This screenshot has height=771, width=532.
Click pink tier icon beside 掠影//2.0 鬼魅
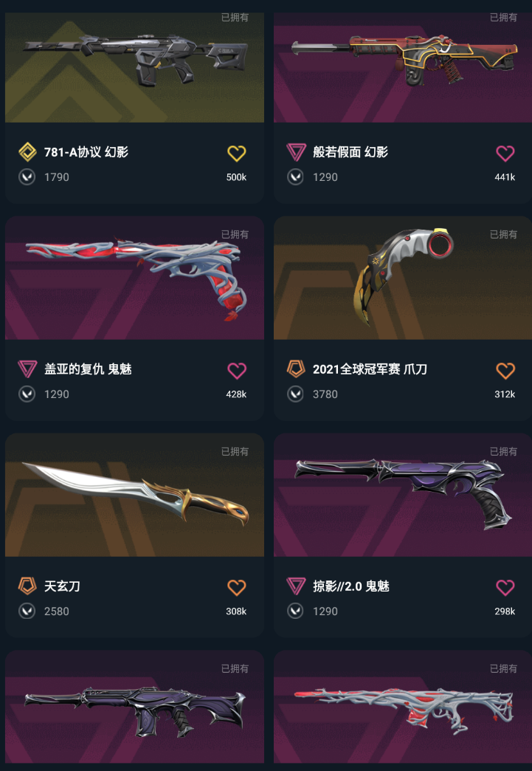click(x=296, y=586)
